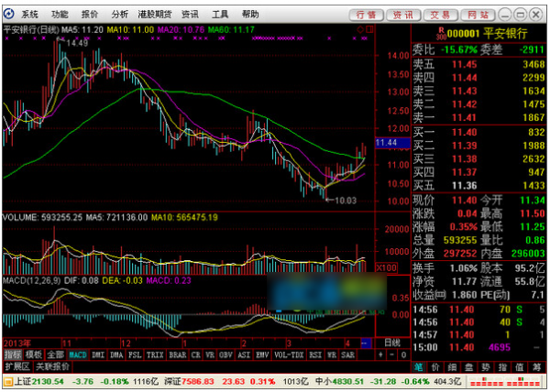
Task: Switch to the VOL-TDX indicator
Action: tap(289, 354)
